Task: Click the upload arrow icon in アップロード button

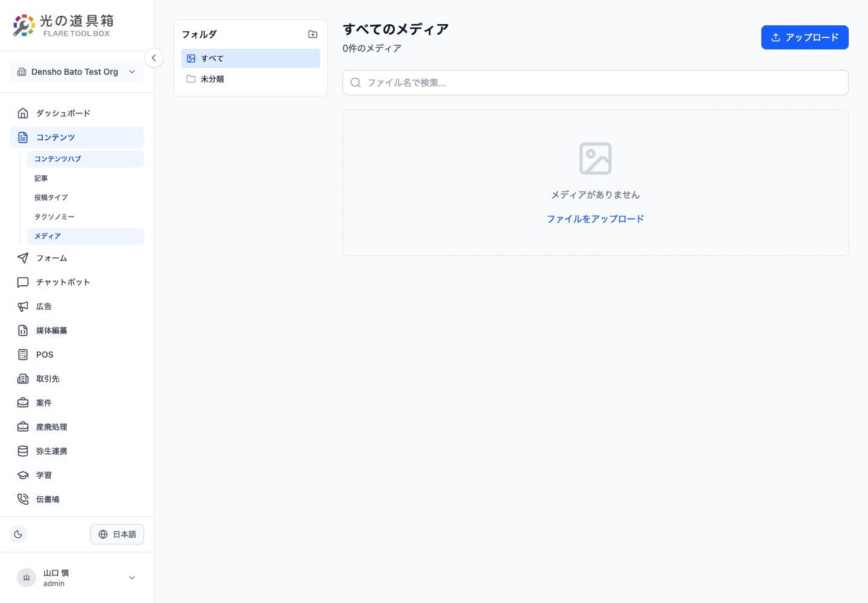Action: pyautogui.click(x=776, y=37)
